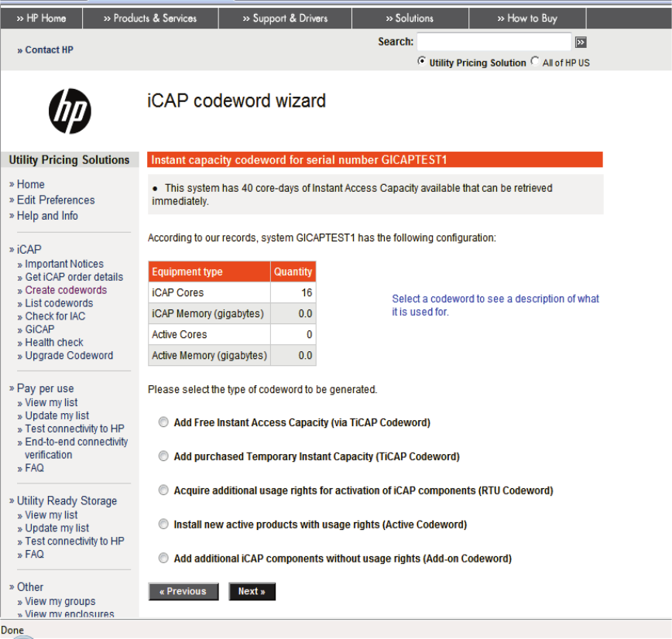The image size is (672, 639).
Task: Click the search go arrow button
Action: 581,43
